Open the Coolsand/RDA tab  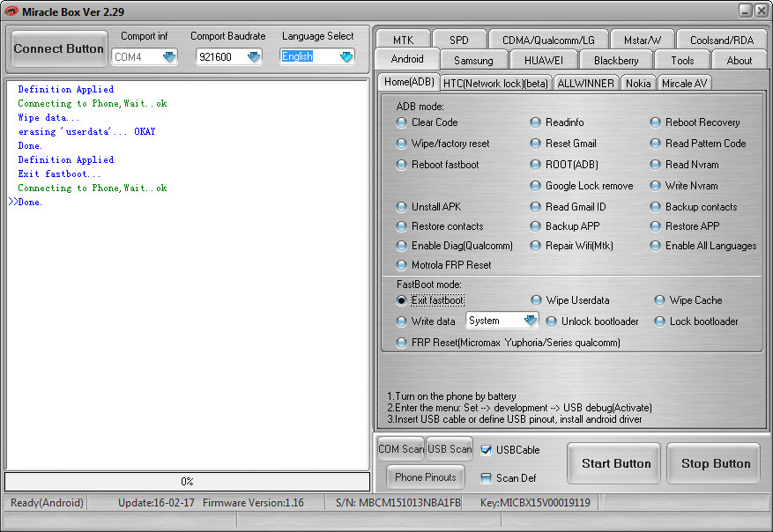(722, 40)
